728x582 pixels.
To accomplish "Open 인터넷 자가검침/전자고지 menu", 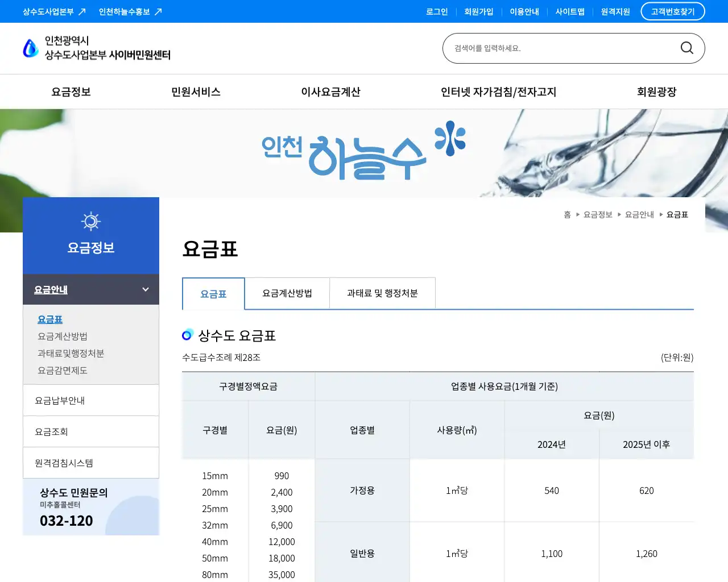I will coord(498,92).
